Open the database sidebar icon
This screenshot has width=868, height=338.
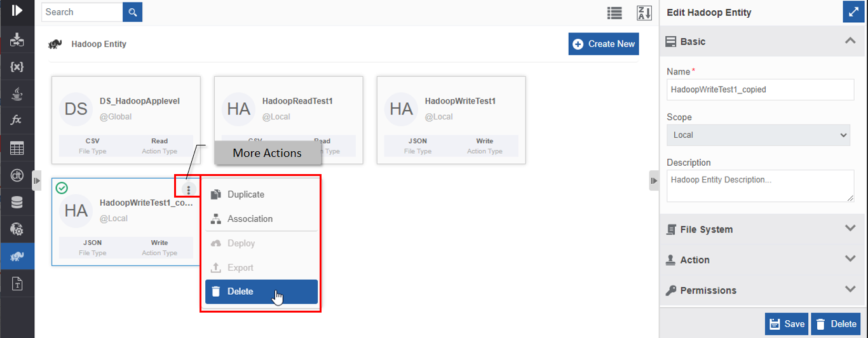[17, 203]
